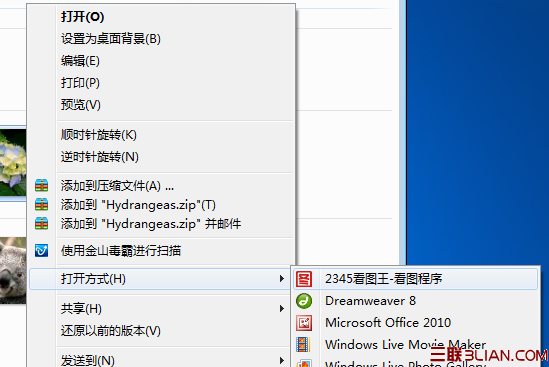Open the 共享(H) menu entry
The height and width of the screenshot is (367, 549).
point(161,309)
